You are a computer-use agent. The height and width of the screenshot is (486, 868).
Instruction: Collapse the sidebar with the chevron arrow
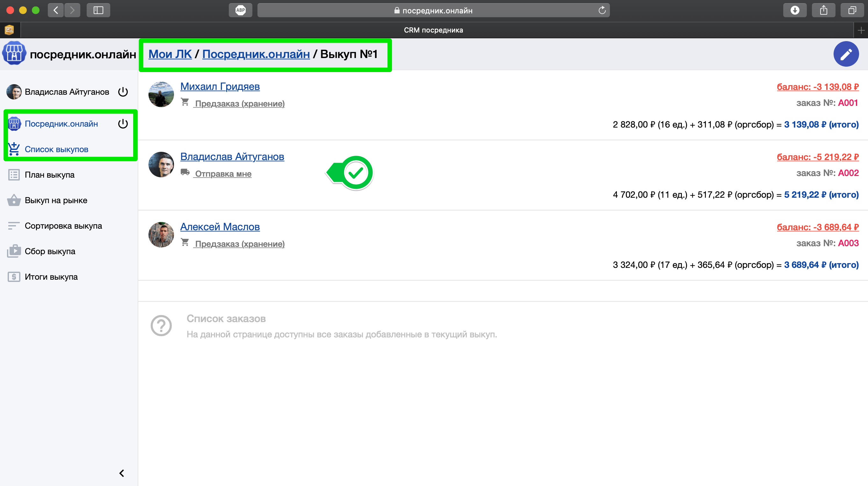(122, 473)
